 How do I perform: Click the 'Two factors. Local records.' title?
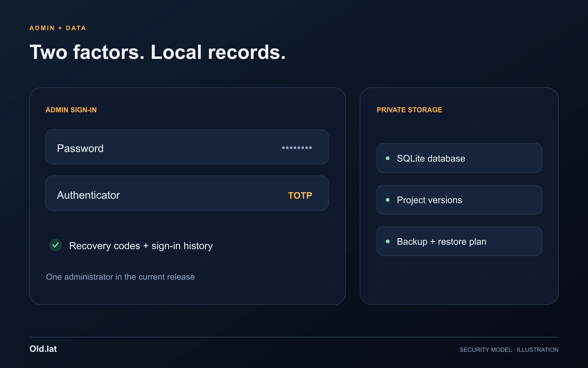pos(158,52)
